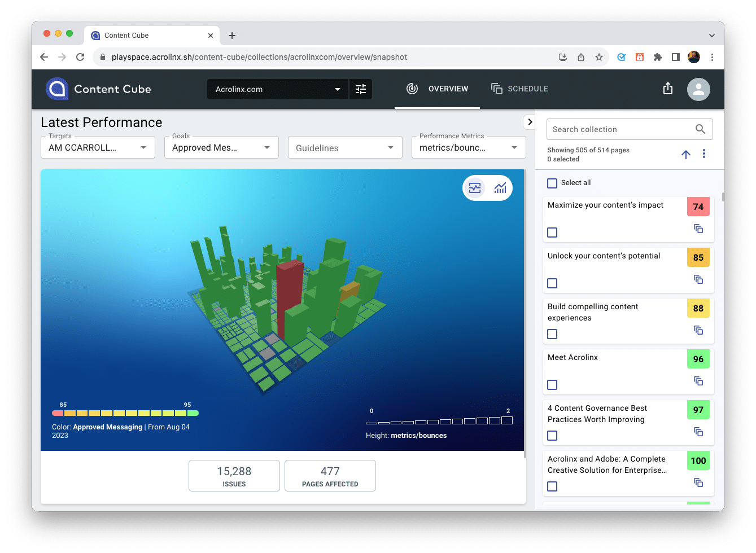The image size is (756, 553).
Task: Open the browser extensions puzzle icon
Action: [x=658, y=57]
